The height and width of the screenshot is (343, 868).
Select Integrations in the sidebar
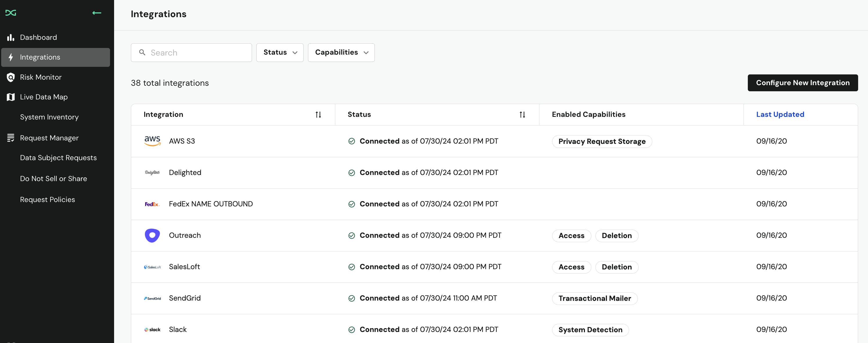tap(56, 57)
